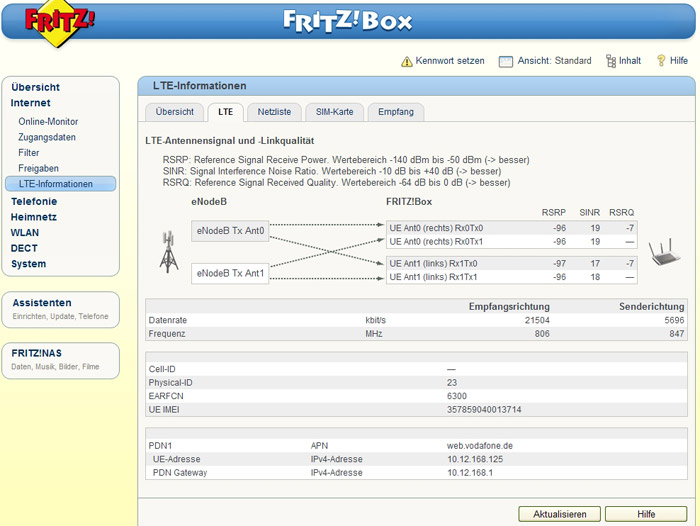The width and height of the screenshot is (700, 526).
Task: Open Ansicht: Standard view link
Action: pos(554,61)
